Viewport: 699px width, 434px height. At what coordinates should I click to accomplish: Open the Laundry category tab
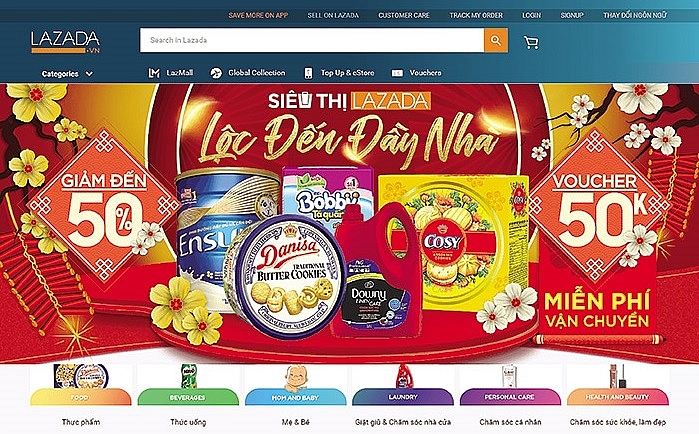(403, 397)
